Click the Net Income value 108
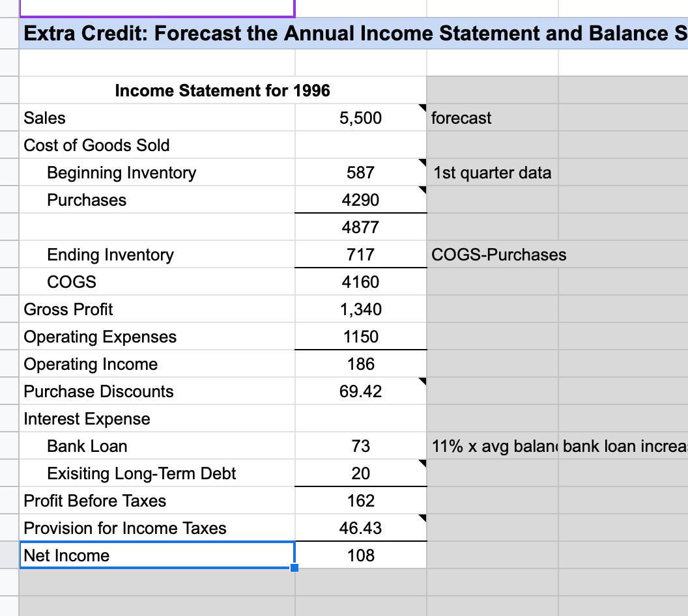The image size is (688, 616). tap(361, 555)
